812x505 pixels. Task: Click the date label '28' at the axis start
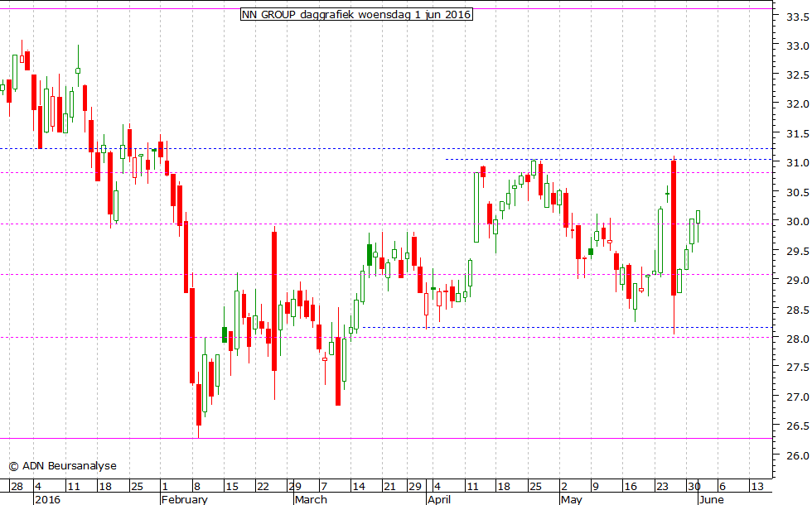pyautogui.click(x=17, y=487)
